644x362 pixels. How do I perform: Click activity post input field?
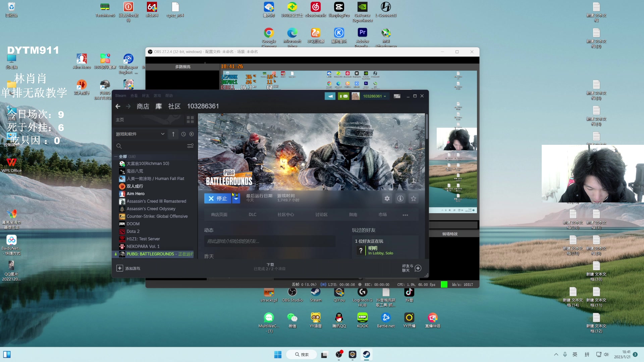point(270,241)
